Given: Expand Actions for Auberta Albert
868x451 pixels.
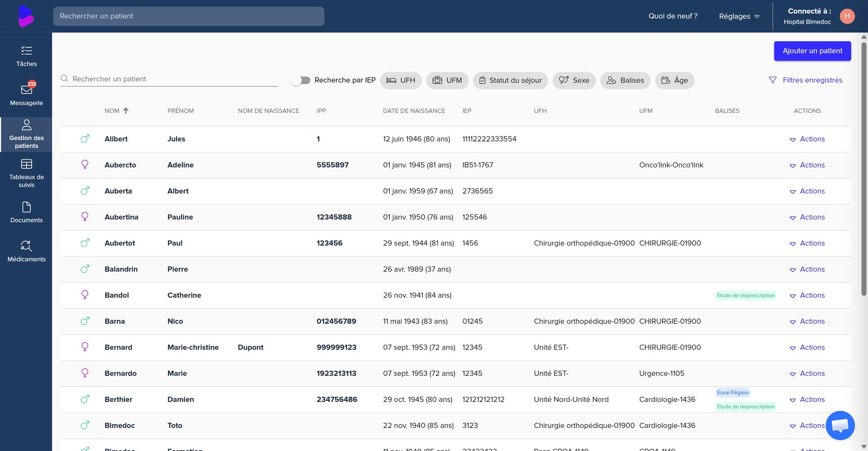Looking at the screenshot, I should tap(807, 191).
